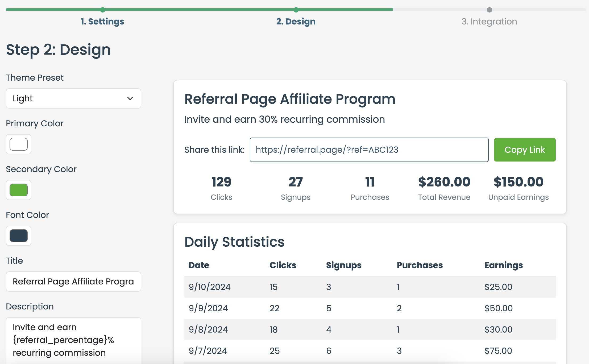Select the 9/7/2024 date cell
The image size is (589, 364).
point(208,351)
